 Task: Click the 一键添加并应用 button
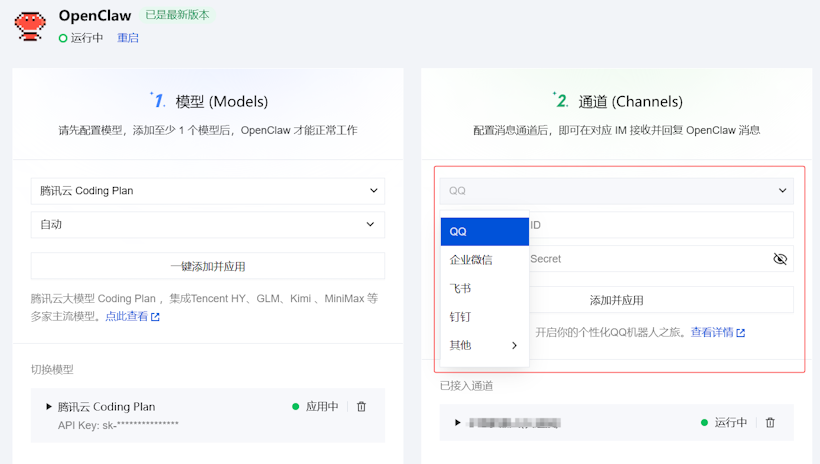click(208, 266)
